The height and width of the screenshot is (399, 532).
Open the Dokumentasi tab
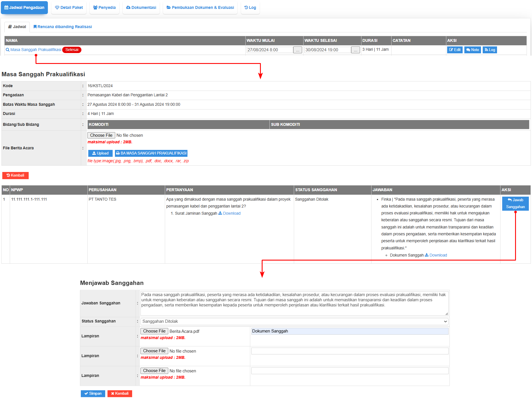click(x=141, y=7)
